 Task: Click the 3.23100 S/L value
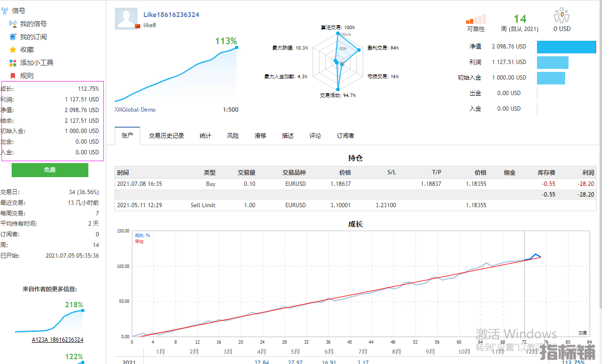tap(385, 205)
